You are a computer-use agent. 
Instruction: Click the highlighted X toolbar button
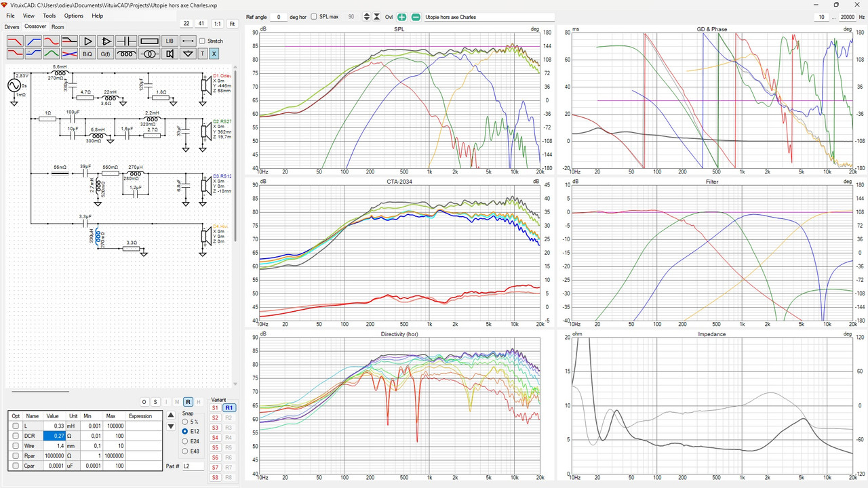click(x=214, y=54)
